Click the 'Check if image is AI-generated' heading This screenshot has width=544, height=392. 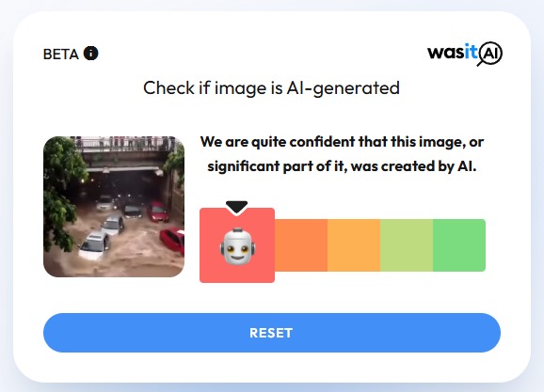coord(271,88)
